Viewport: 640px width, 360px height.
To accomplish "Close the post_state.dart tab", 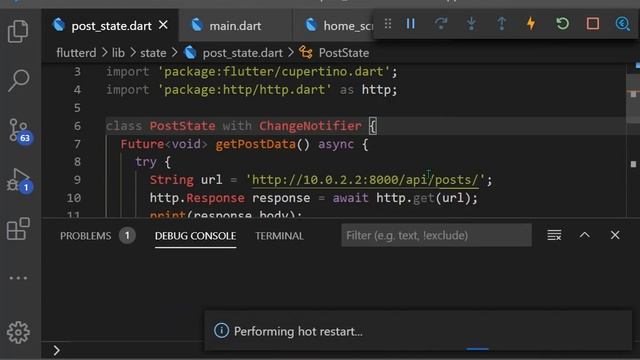I will (163, 25).
